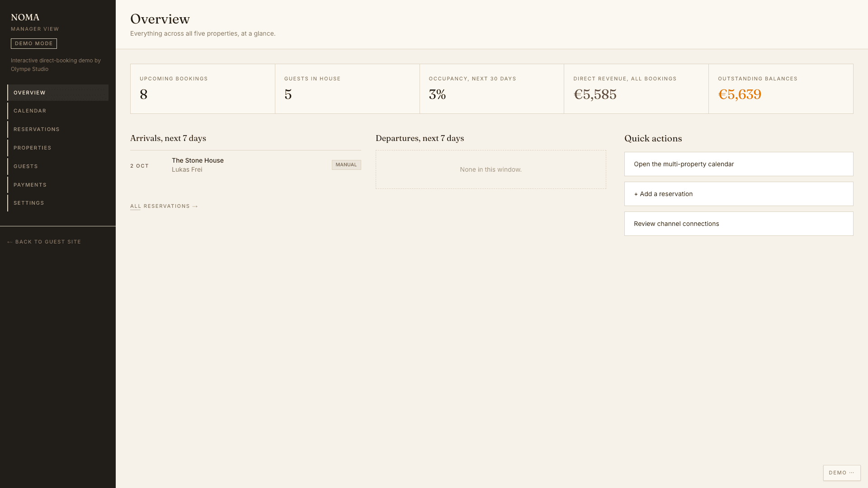Click the Demo Mode badge
Screen dimensions: 868x488
point(34,43)
